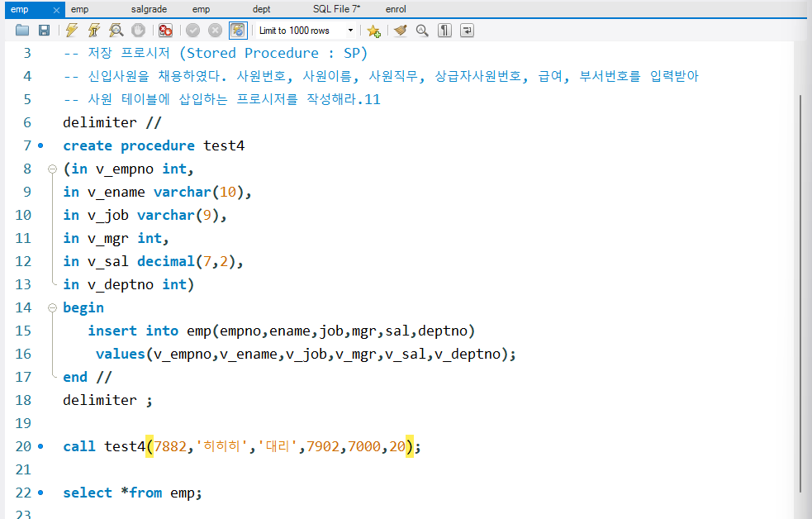Click statement marker dot on line 22

click(40, 493)
